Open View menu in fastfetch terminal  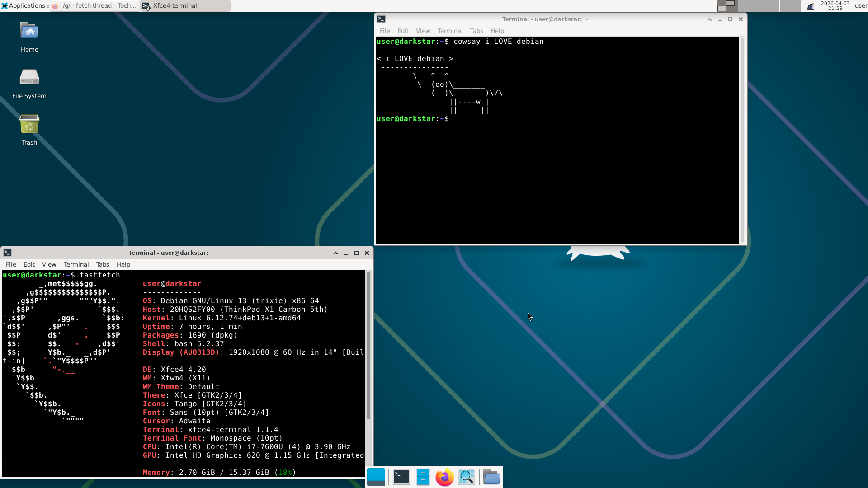click(x=49, y=264)
